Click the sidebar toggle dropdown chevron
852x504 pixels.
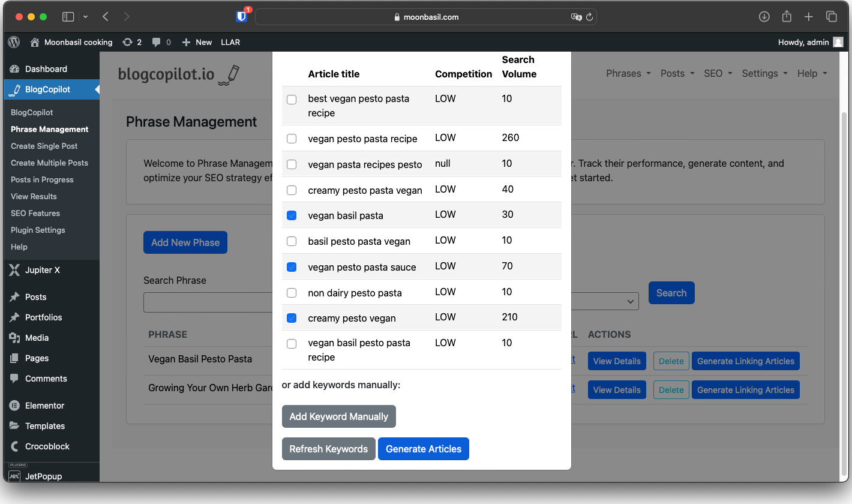click(85, 17)
